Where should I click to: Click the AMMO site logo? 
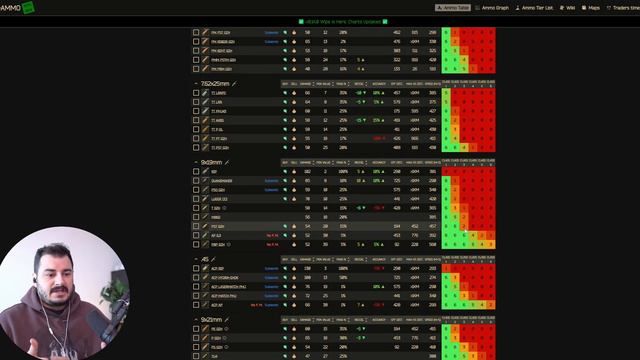pos(18,8)
